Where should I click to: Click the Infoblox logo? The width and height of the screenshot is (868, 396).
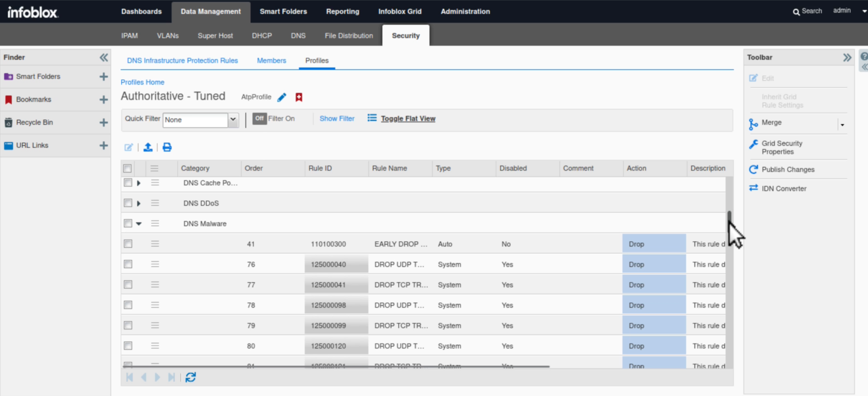pos(33,12)
